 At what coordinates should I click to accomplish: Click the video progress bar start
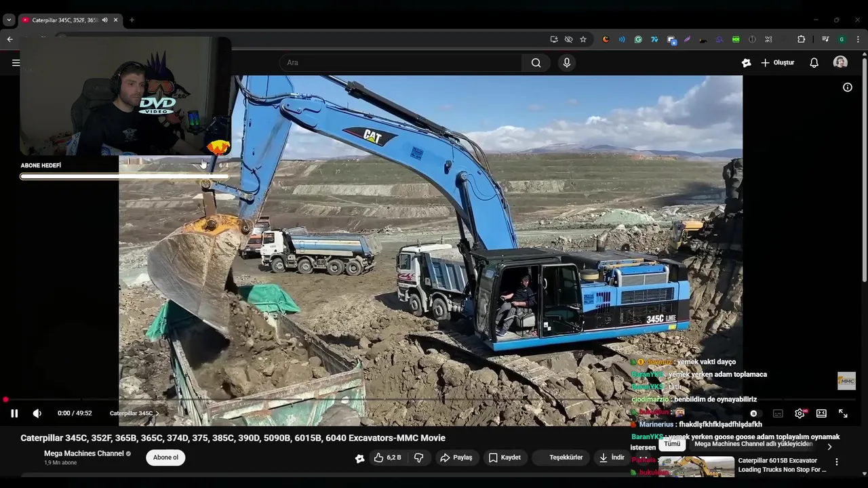(5, 400)
